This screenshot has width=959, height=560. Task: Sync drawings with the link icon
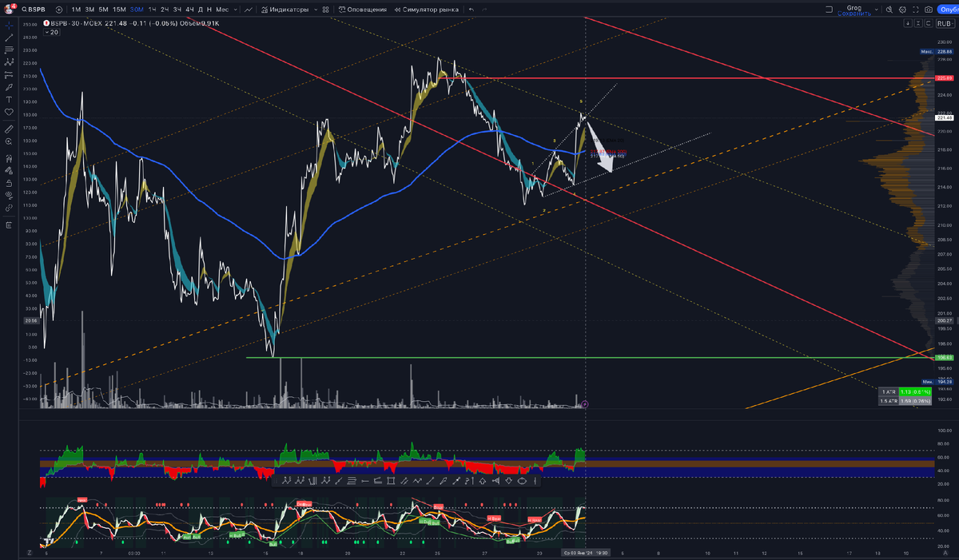(x=9, y=208)
